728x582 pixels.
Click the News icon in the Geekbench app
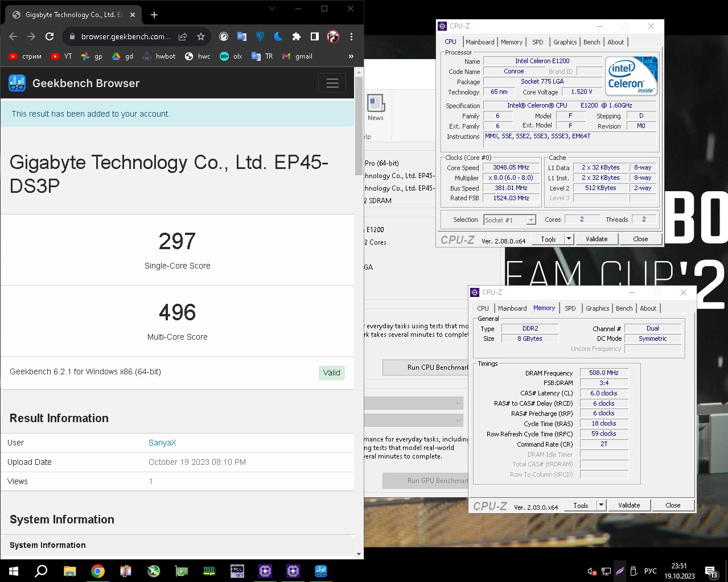pyautogui.click(x=375, y=108)
